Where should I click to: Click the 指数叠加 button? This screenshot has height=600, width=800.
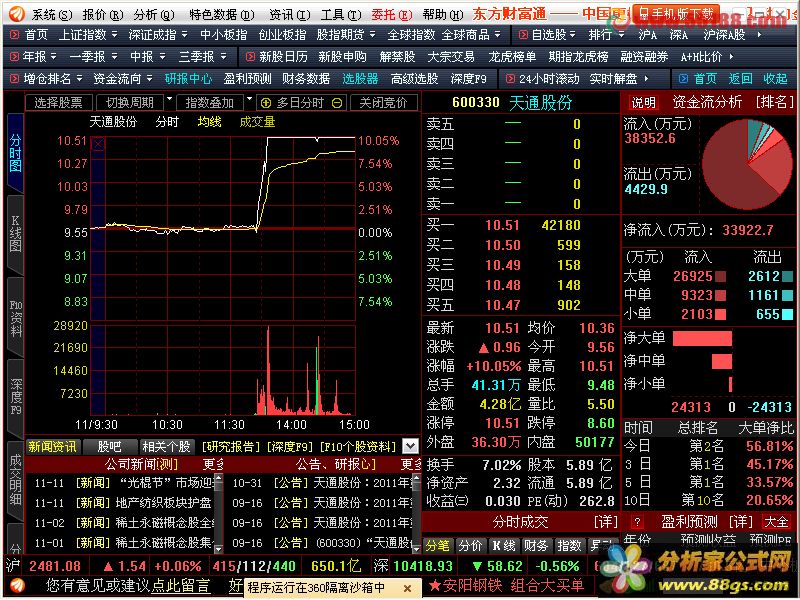[x=210, y=103]
